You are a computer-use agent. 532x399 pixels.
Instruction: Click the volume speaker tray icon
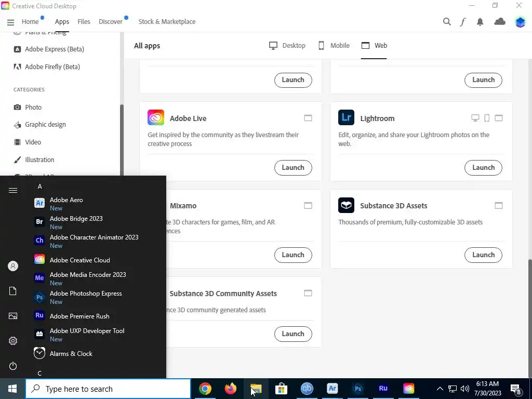point(465,389)
